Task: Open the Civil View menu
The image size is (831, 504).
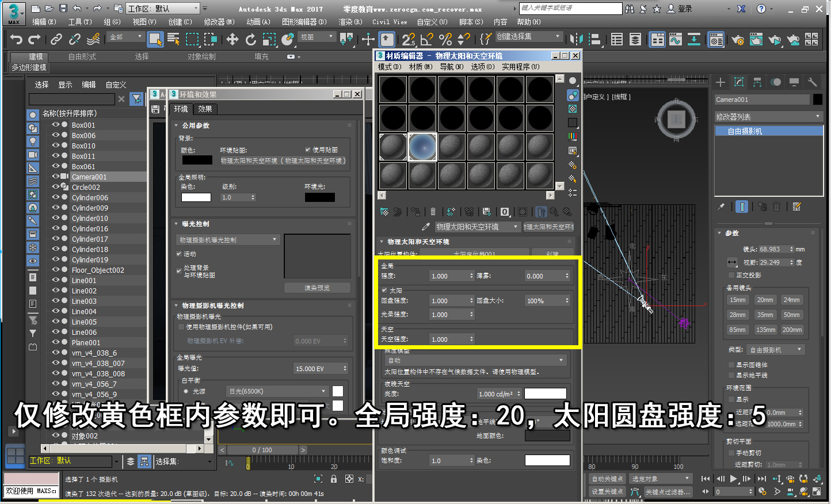Action: 389,22
